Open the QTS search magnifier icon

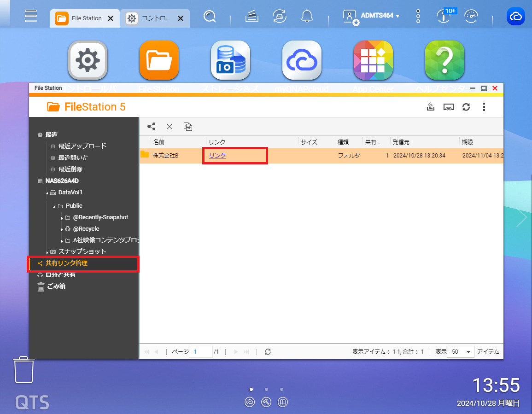tap(210, 16)
